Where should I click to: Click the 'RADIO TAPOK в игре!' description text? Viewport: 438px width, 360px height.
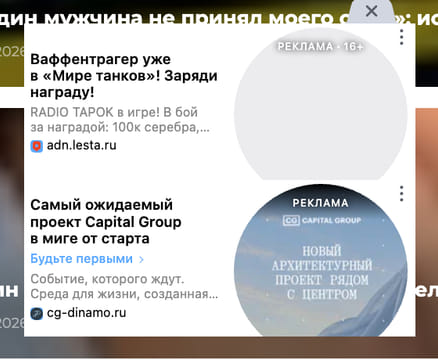click(x=120, y=120)
